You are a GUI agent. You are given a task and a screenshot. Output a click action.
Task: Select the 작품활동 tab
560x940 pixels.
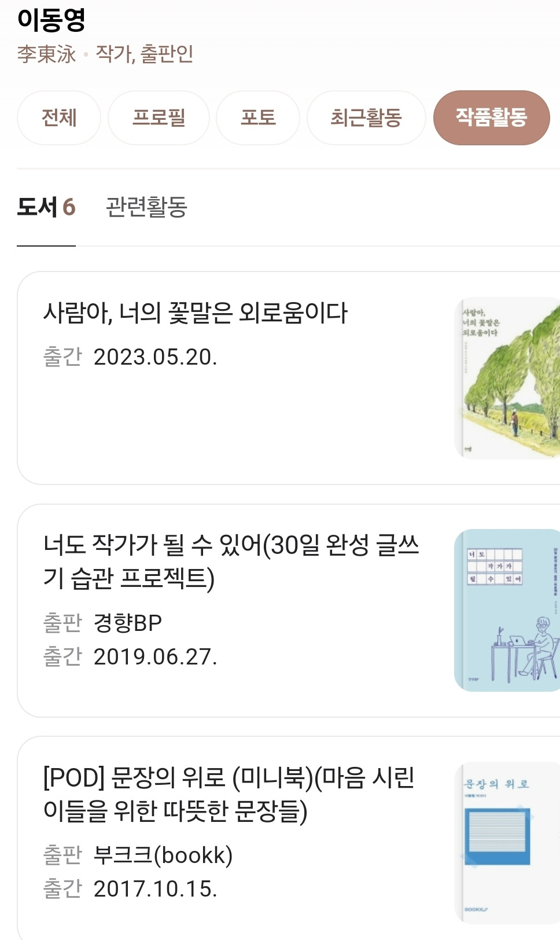point(491,117)
